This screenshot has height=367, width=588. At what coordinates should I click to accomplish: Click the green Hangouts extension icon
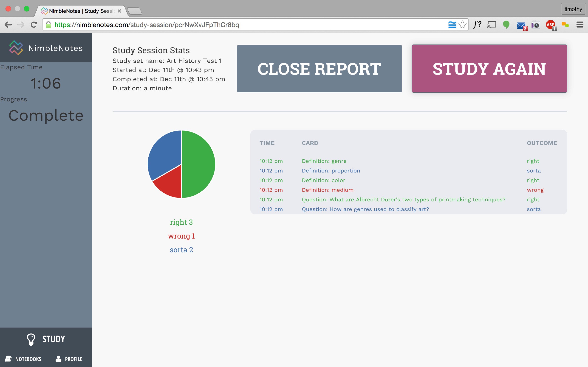[506, 25]
